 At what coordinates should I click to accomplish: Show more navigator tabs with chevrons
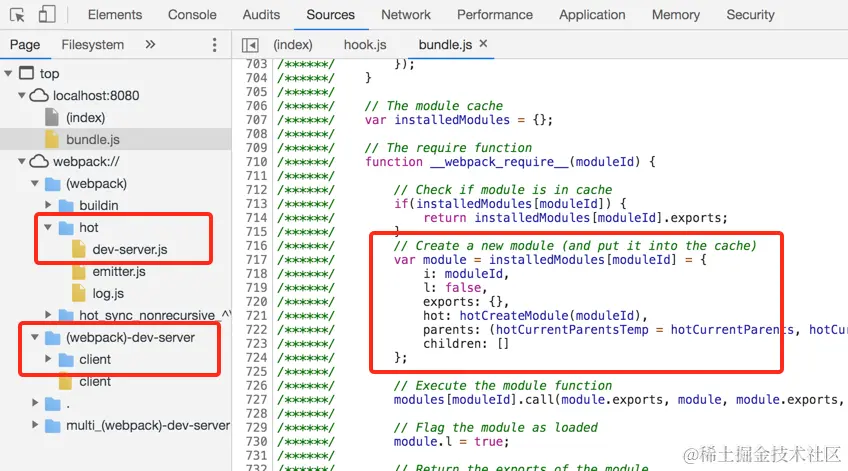pos(150,44)
